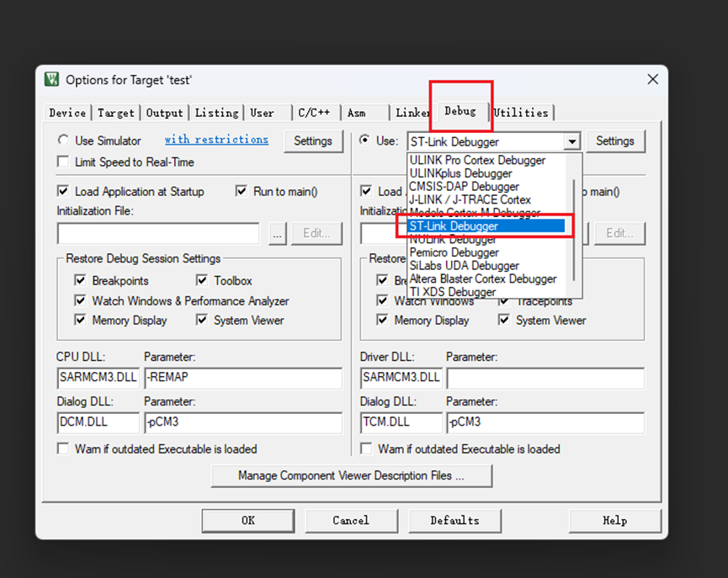
Task: Confirm the dialog with OK
Action: 248,521
